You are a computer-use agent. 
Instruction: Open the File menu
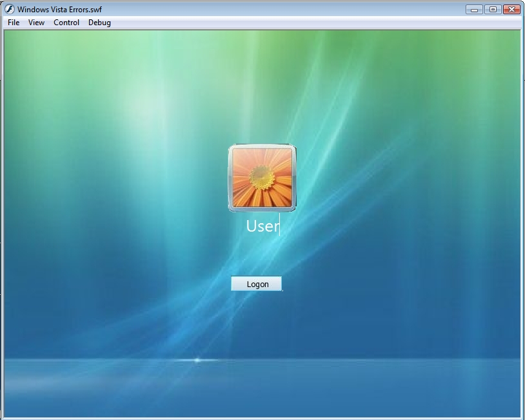[14, 23]
